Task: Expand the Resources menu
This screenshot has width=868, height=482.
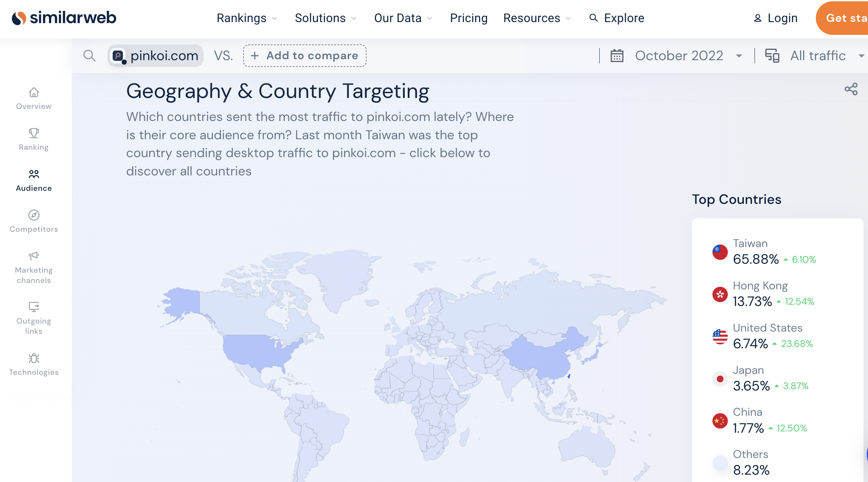Action: click(537, 18)
